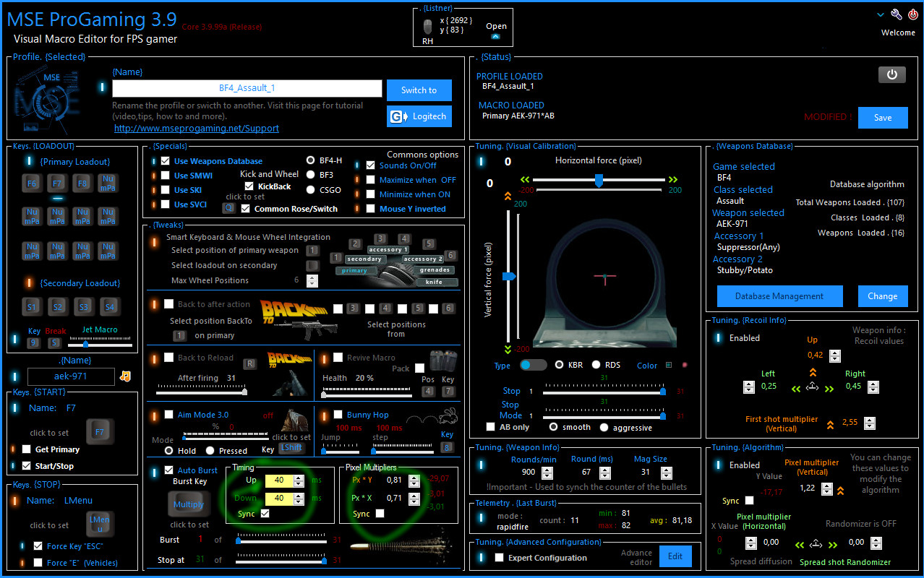The image size is (924, 578).
Task: Adjust the Timing Up ms stepper
Action: (300, 480)
